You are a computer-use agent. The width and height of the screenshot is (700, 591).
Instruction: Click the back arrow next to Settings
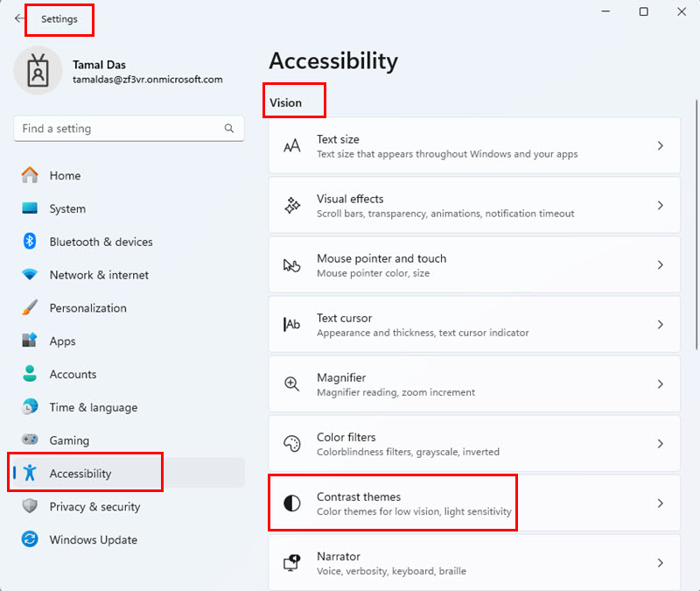click(18, 18)
